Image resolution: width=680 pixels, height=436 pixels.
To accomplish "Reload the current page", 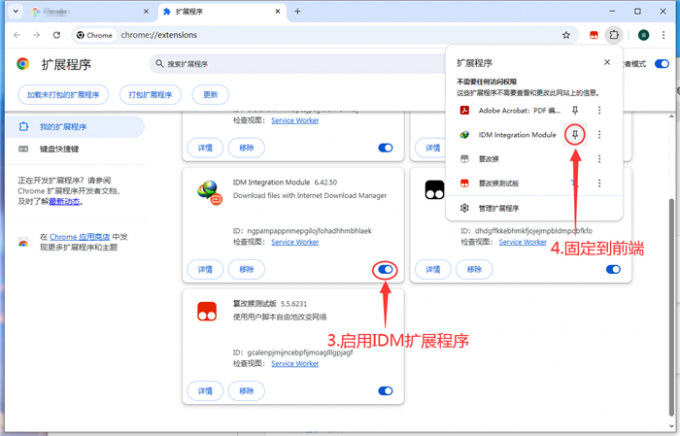I will (56, 35).
